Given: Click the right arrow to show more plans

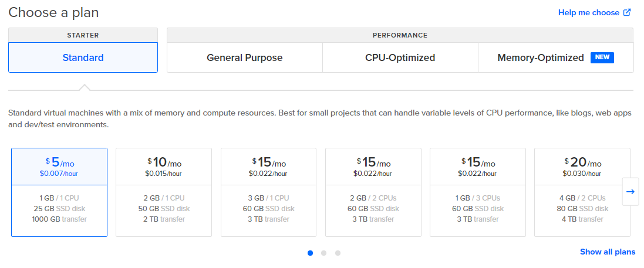Looking at the screenshot, I should pyautogui.click(x=630, y=192).
